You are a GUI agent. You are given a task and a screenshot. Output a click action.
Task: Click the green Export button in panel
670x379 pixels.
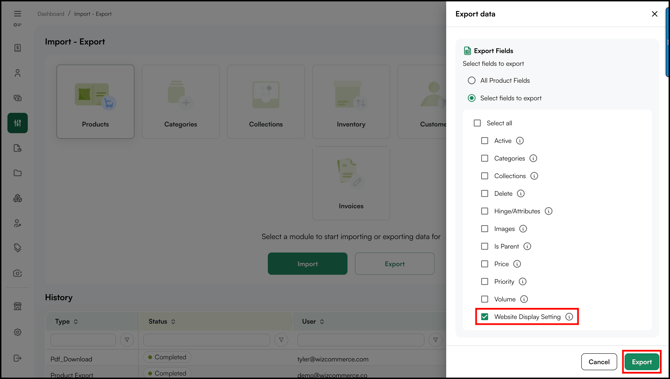642,362
